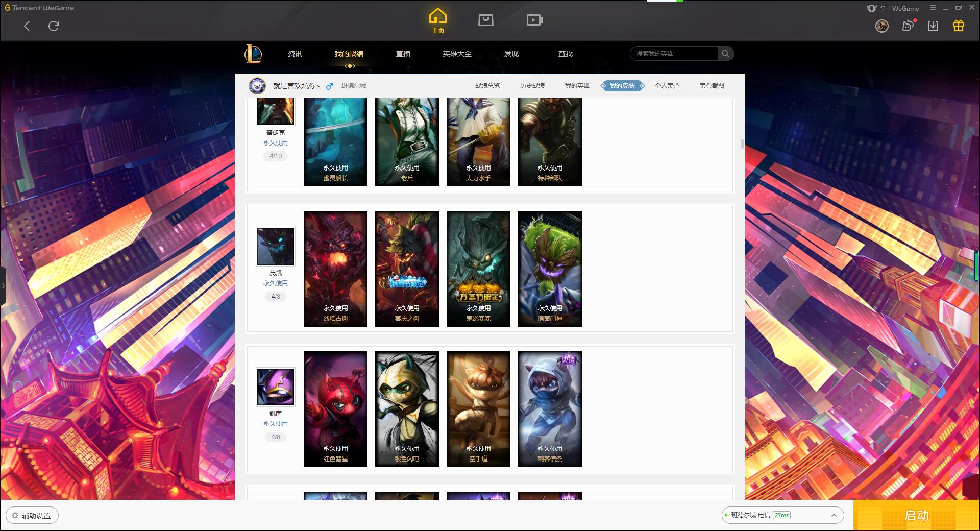This screenshot has height=531, width=980.
Task: Click the 凯南 champion portrait
Action: tap(276, 387)
